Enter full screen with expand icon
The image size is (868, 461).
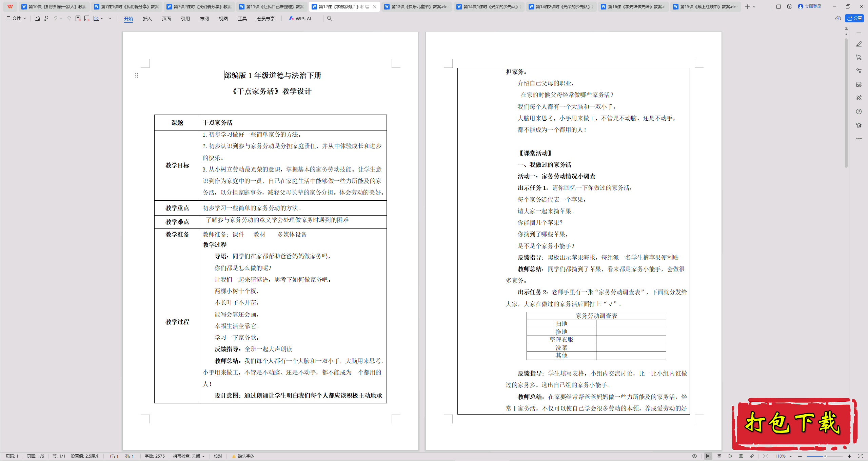tap(860, 456)
